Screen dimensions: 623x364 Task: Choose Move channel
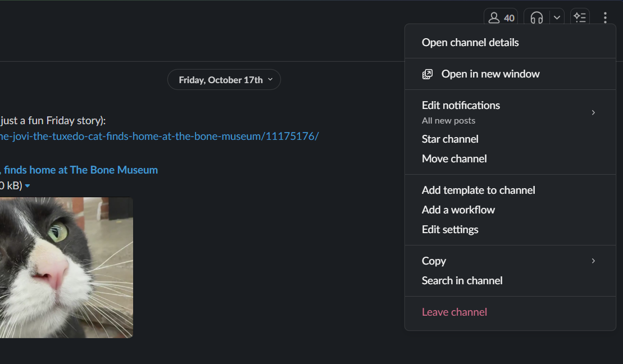pos(454,159)
